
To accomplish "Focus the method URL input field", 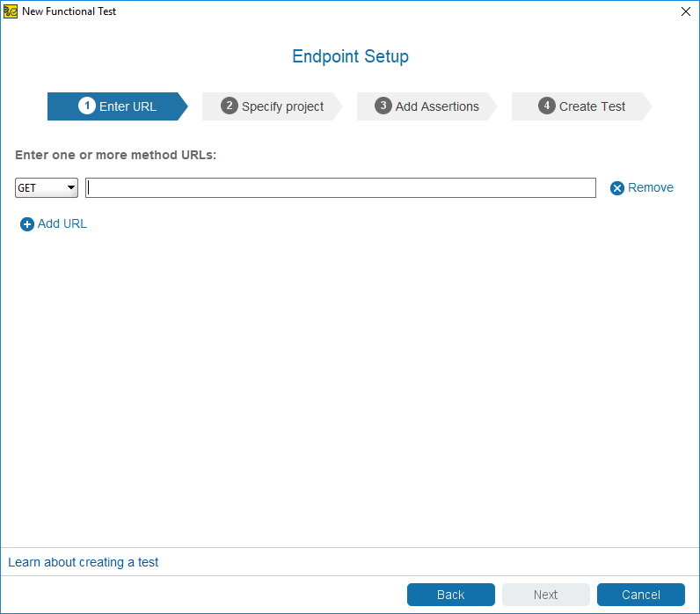I will pyautogui.click(x=340, y=188).
